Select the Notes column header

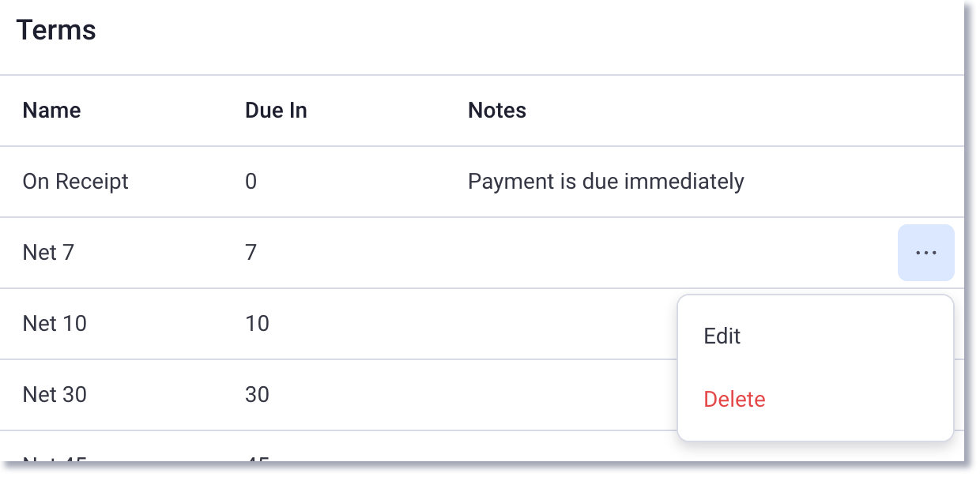(497, 110)
